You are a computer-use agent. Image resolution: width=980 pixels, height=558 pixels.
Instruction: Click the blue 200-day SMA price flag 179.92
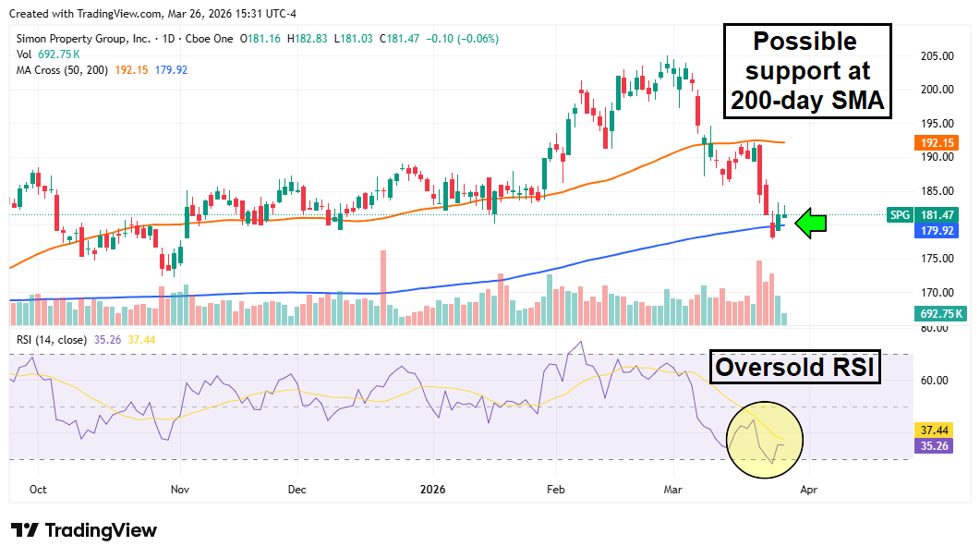pyautogui.click(x=938, y=231)
